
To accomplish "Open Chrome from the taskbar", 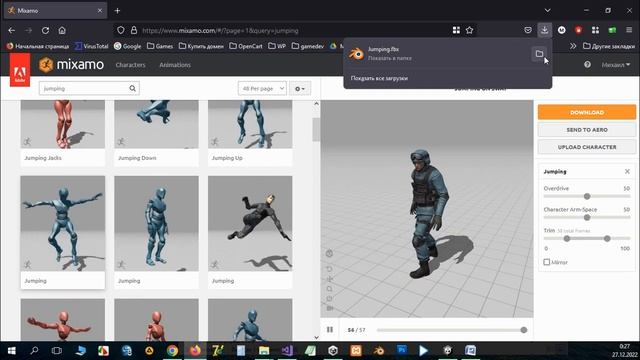I will coord(172,350).
